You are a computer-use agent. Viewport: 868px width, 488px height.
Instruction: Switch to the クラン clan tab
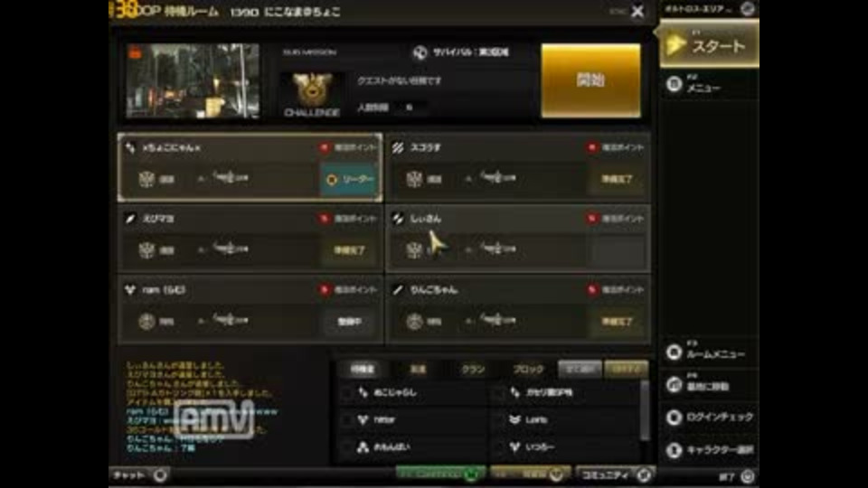[x=473, y=369]
